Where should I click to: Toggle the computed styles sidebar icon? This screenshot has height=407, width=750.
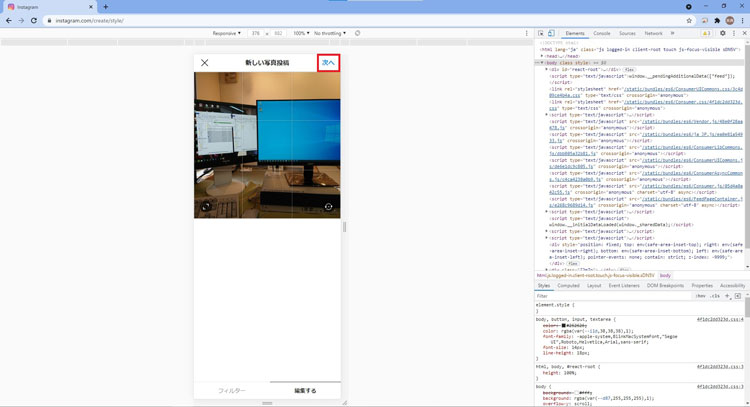pos(738,296)
